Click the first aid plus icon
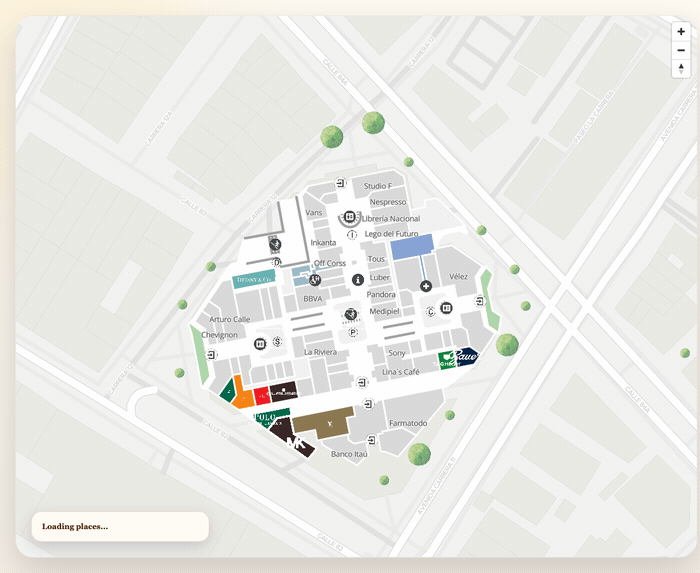 click(426, 286)
